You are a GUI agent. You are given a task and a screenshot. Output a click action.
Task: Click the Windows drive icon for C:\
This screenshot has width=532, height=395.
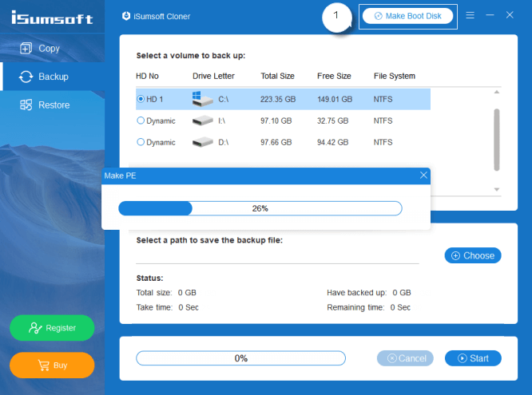coord(203,99)
